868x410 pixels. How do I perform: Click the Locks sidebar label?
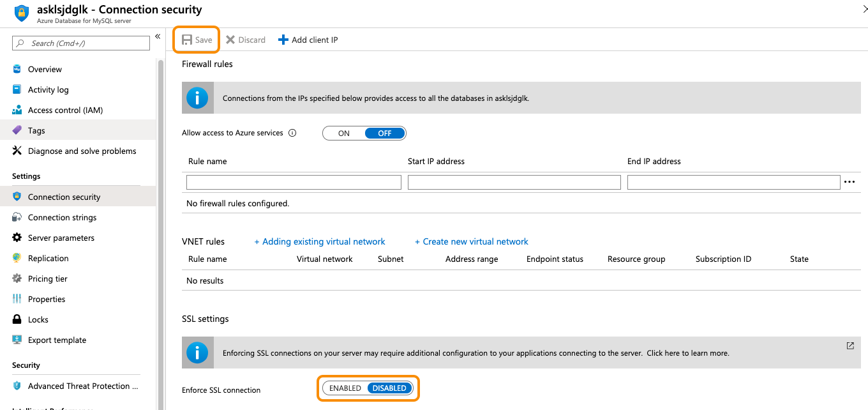38,319
